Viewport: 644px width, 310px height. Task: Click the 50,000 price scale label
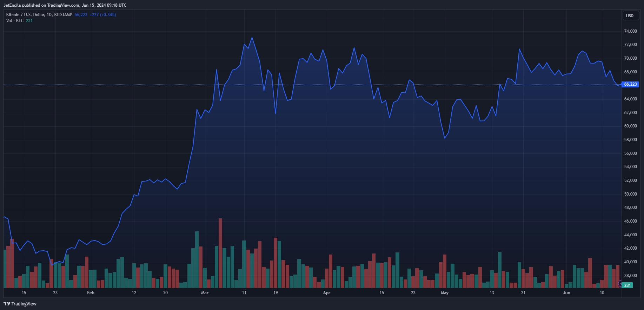coord(630,194)
